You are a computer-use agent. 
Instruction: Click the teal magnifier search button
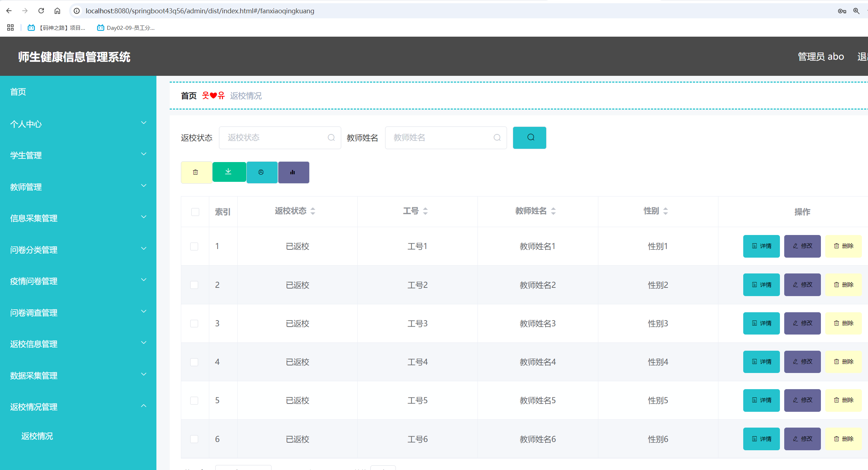click(529, 138)
